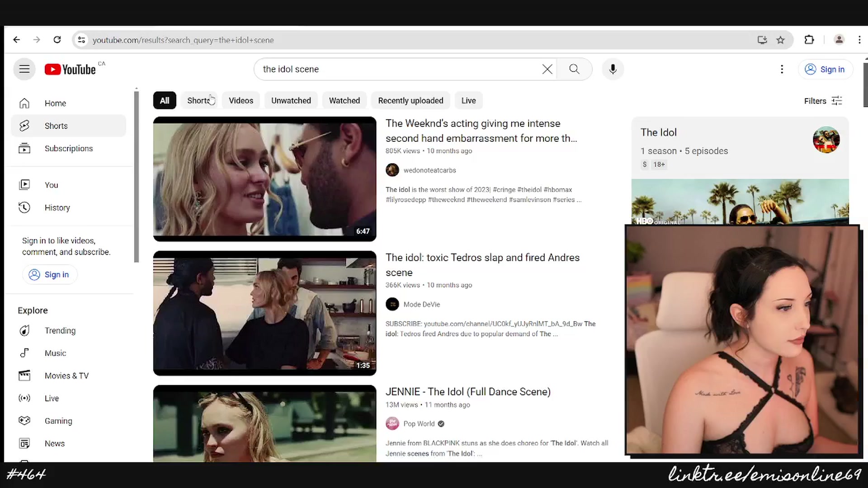This screenshot has width=868, height=488.
Task: View site information icon in address bar
Action: pos(81,40)
